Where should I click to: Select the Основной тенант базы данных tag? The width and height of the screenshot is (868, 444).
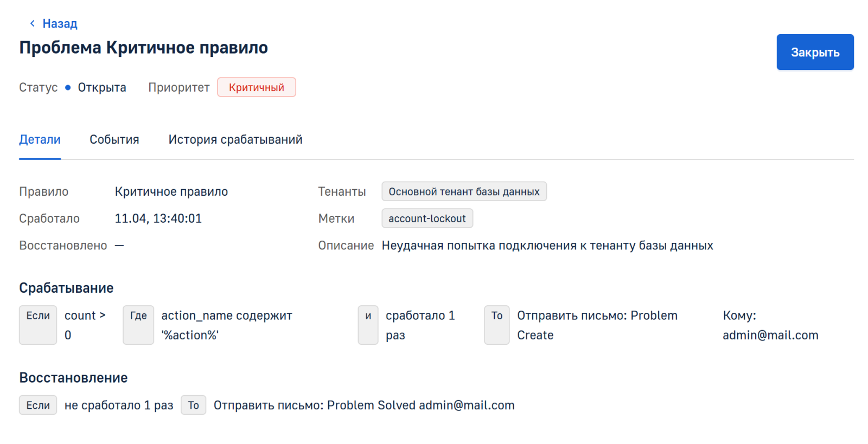tap(464, 191)
